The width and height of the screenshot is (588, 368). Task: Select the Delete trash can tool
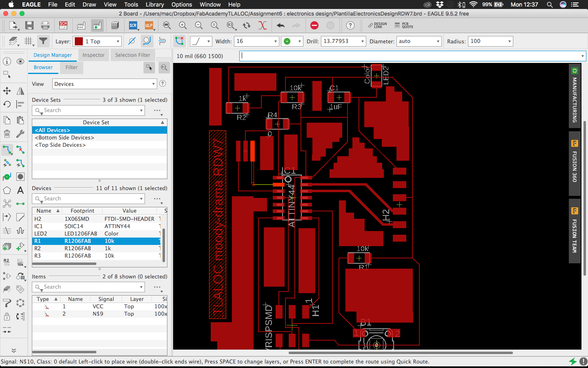coord(7,134)
